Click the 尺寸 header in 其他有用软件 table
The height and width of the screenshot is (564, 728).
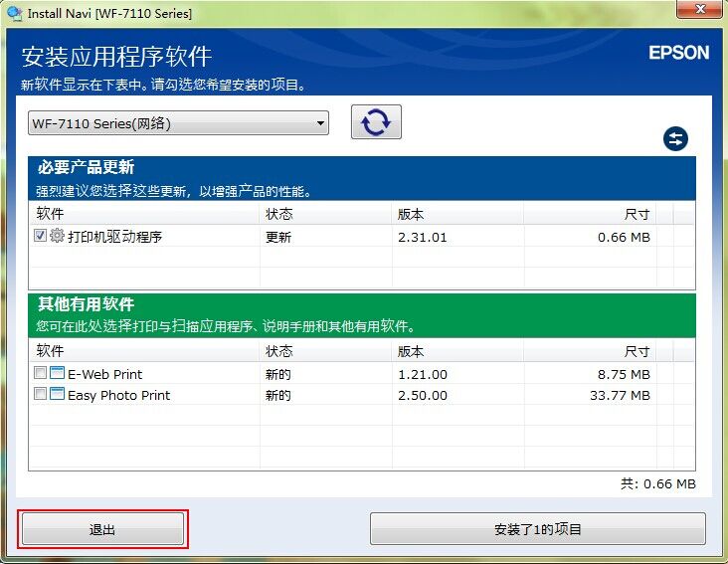637,351
